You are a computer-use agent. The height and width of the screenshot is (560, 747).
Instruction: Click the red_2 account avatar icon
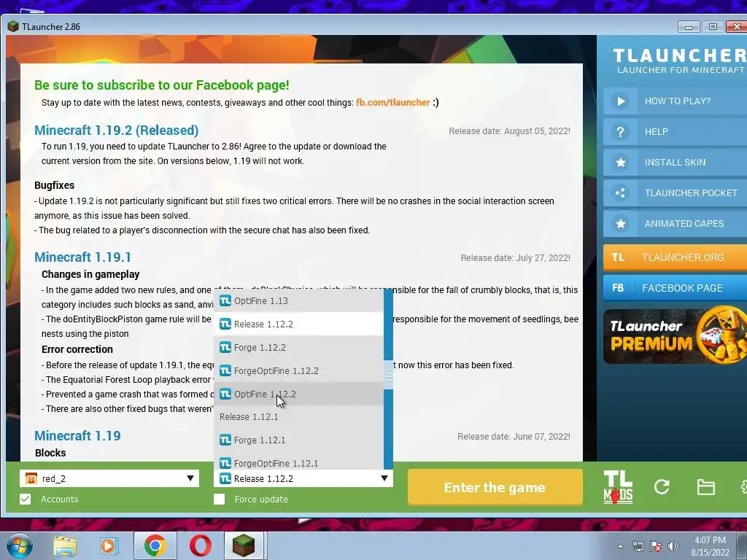31,478
